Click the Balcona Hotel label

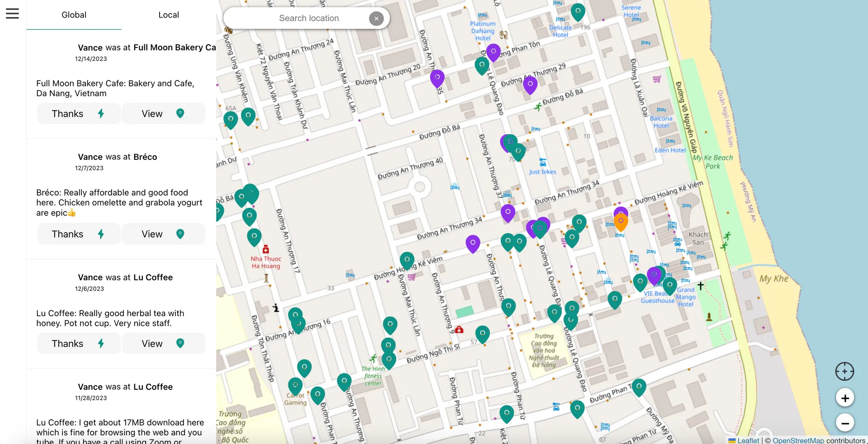[661, 122]
